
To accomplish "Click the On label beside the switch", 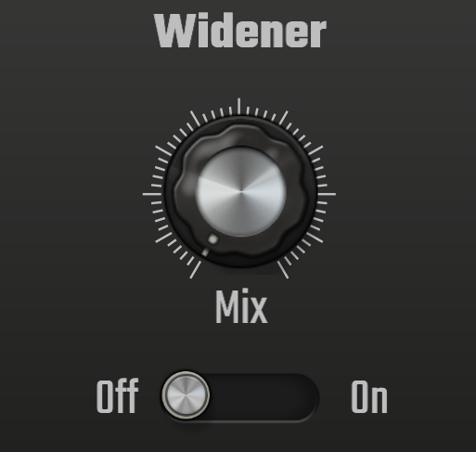I will coord(369,397).
